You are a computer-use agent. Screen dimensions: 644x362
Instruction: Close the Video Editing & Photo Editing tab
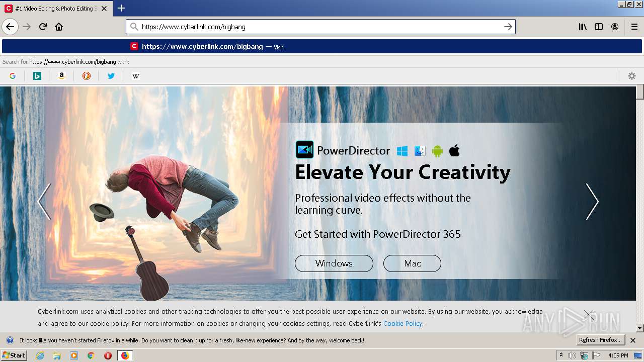point(104,9)
